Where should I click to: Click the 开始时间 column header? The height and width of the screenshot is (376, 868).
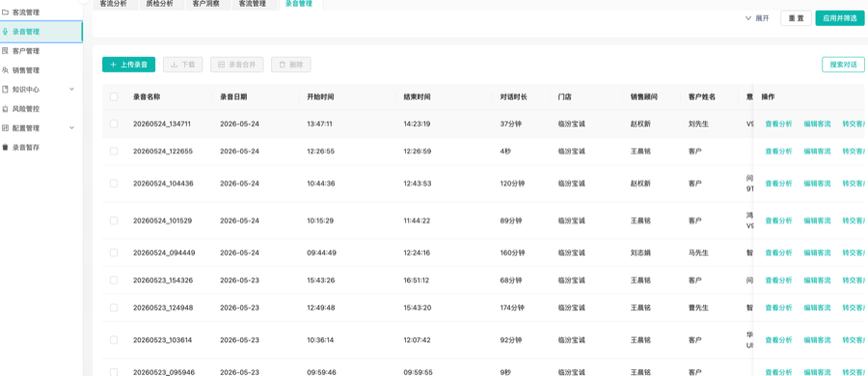point(320,97)
